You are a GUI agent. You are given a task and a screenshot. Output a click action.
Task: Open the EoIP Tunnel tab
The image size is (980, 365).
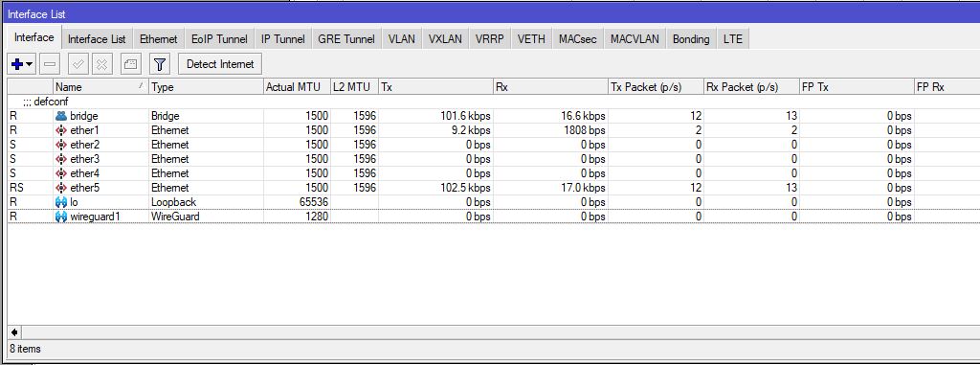[x=220, y=39]
